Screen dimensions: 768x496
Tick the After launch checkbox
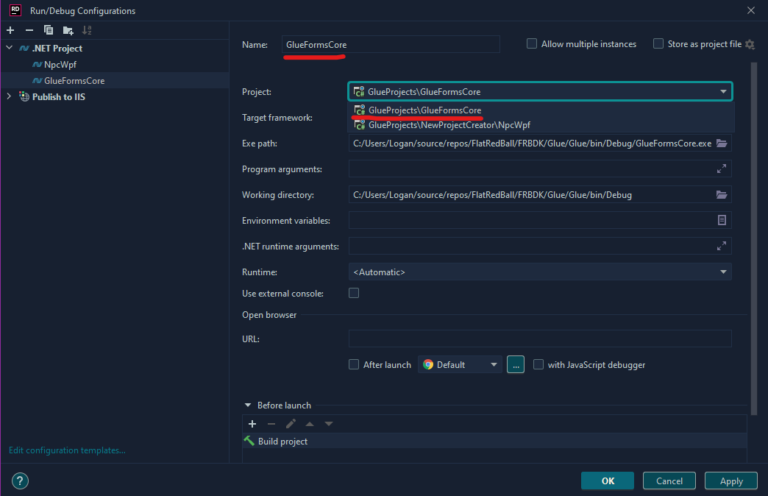[x=354, y=365]
